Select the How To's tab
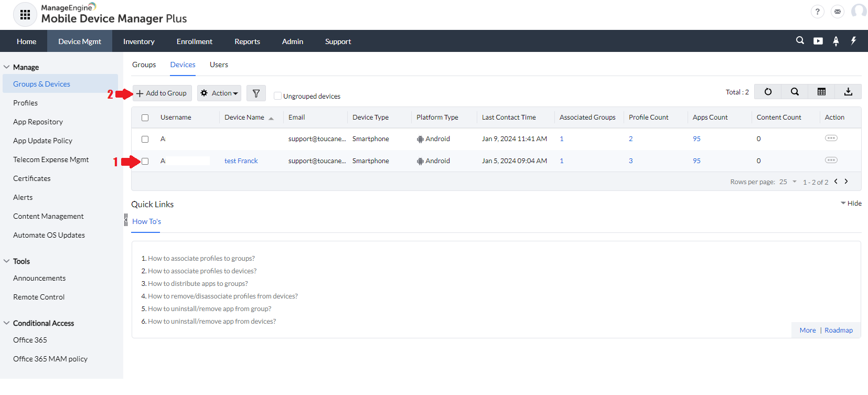 click(x=146, y=221)
